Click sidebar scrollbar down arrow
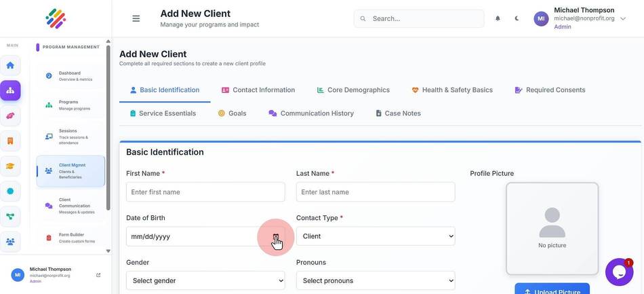 tap(108, 251)
